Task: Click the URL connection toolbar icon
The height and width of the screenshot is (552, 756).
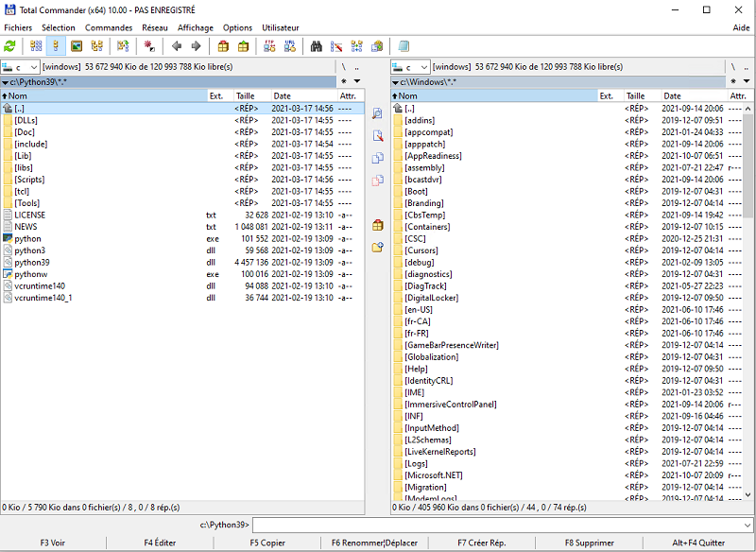Action: [290, 45]
